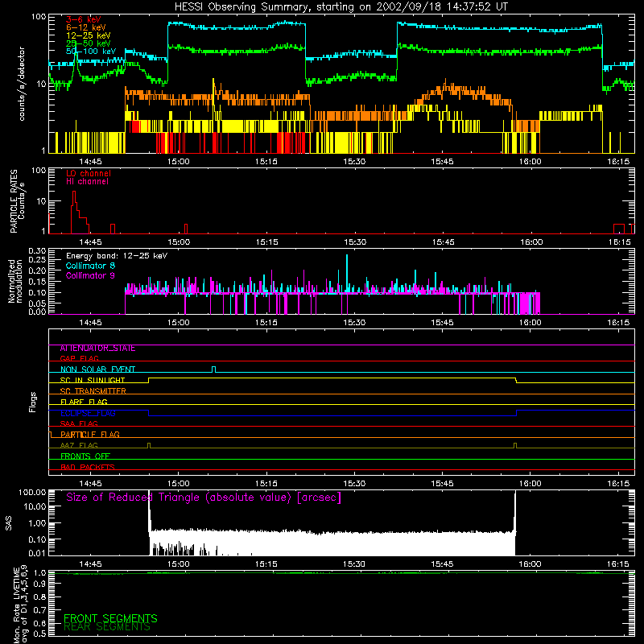Click the 0.30 value on modulation axis

pyautogui.click(x=37, y=250)
